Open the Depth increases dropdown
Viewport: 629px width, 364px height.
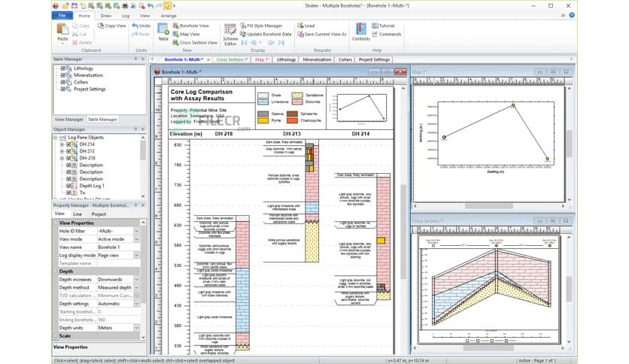pos(136,280)
